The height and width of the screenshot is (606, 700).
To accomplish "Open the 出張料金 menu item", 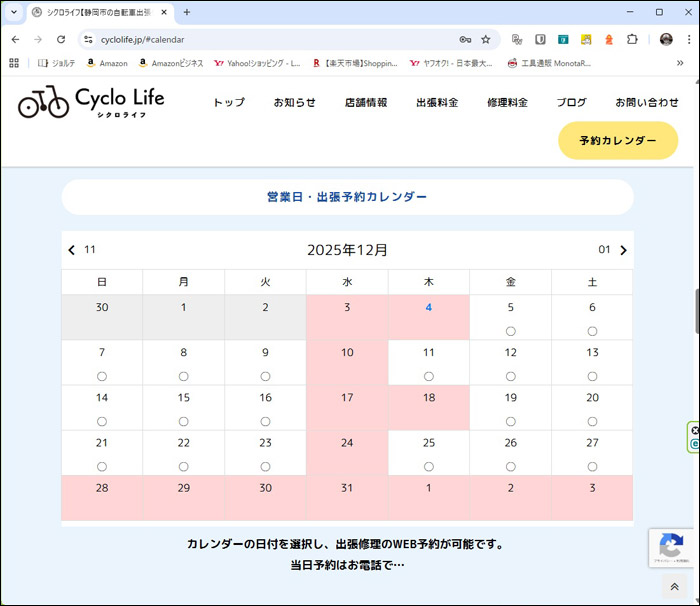I will (437, 102).
